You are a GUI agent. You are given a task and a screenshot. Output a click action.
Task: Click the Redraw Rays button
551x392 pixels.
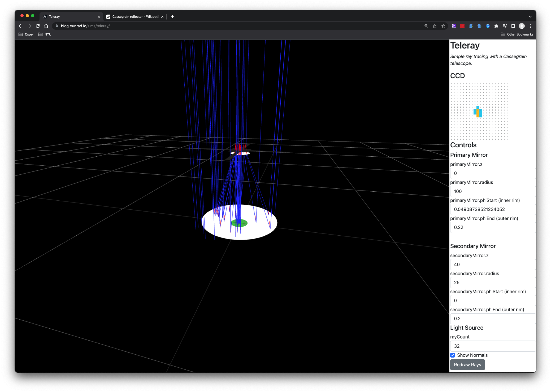point(467,365)
